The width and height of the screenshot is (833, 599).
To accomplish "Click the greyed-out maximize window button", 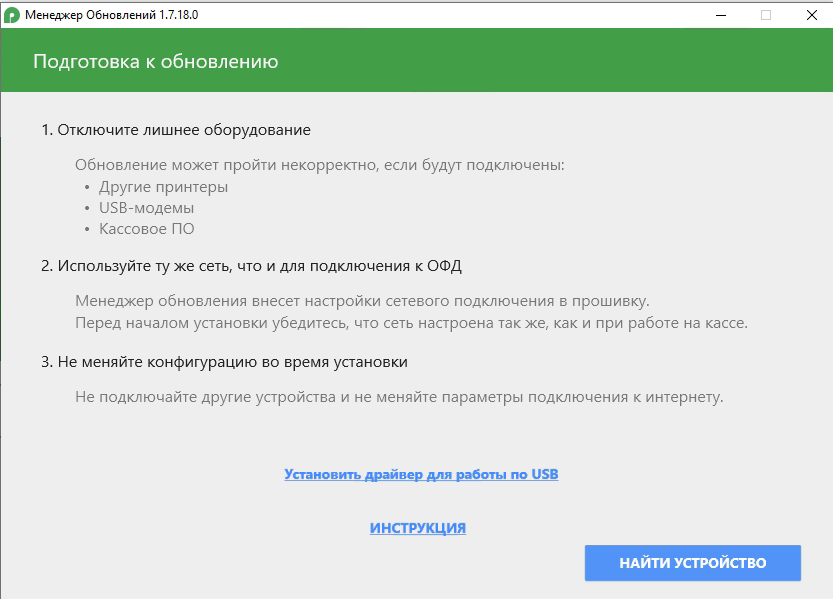I will pyautogui.click(x=766, y=15).
